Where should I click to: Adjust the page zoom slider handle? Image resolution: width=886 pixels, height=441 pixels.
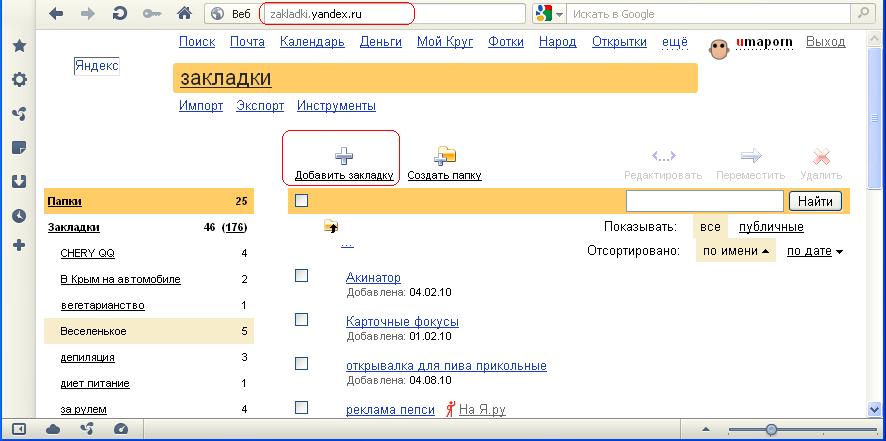[x=771, y=430]
